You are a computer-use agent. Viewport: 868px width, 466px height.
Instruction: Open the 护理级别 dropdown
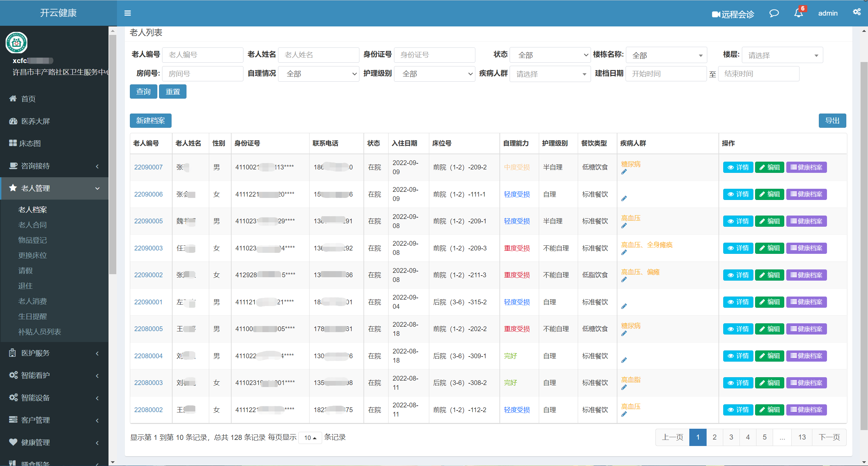click(435, 74)
